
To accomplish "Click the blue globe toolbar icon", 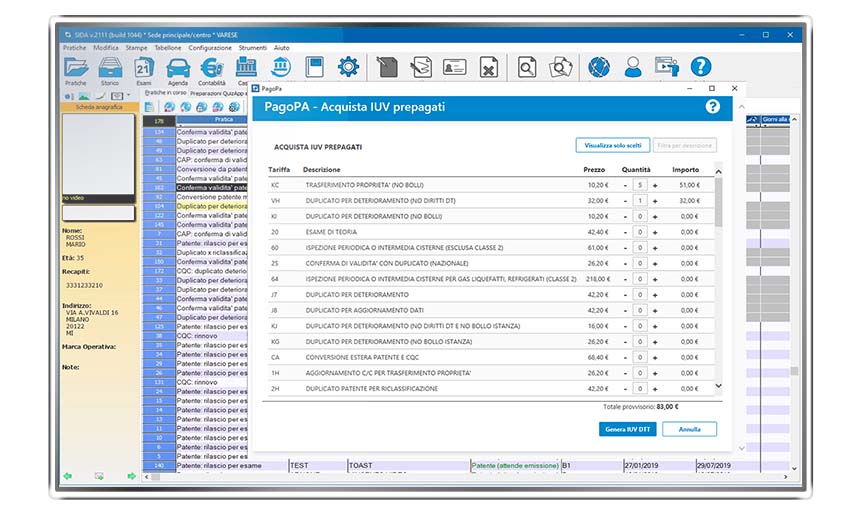I will (599, 67).
